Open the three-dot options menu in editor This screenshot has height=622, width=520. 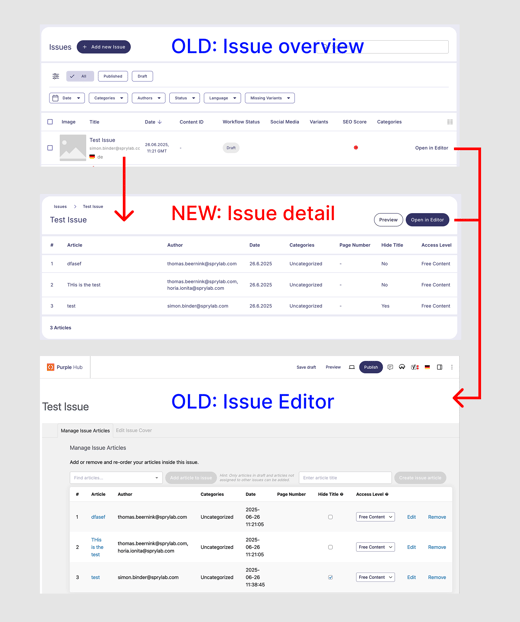tap(452, 367)
